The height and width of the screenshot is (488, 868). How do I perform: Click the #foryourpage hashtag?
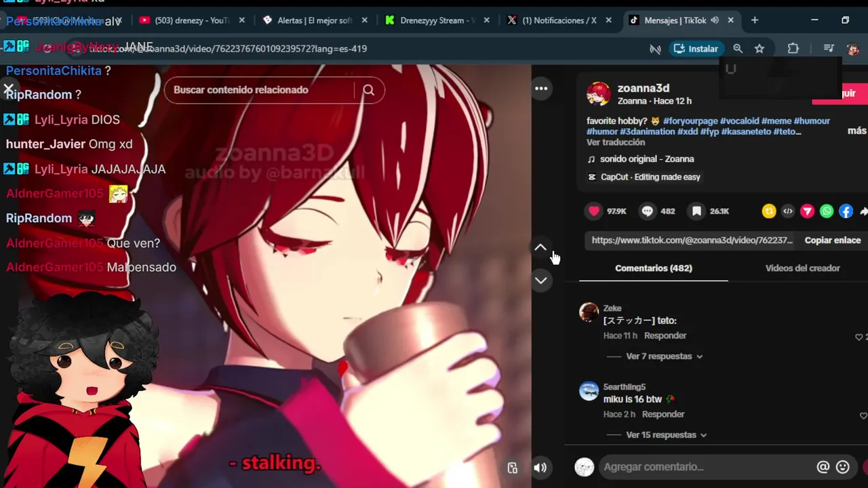pos(690,121)
